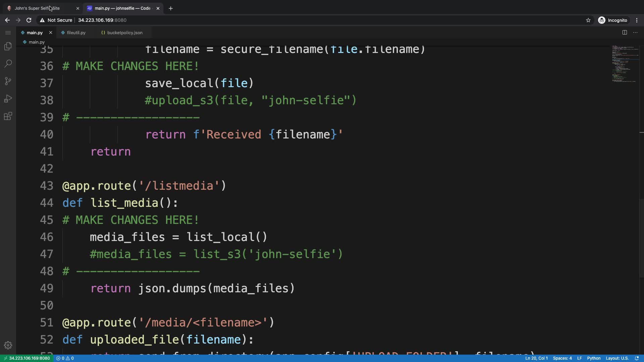
Task: Click the code minimap overview
Action: coord(625,64)
